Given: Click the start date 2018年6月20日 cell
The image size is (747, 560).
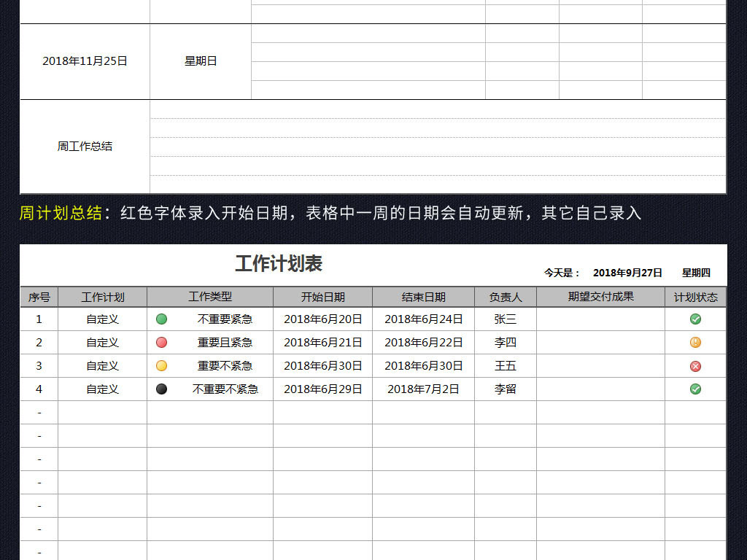Looking at the screenshot, I should pyautogui.click(x=323, y=319).
